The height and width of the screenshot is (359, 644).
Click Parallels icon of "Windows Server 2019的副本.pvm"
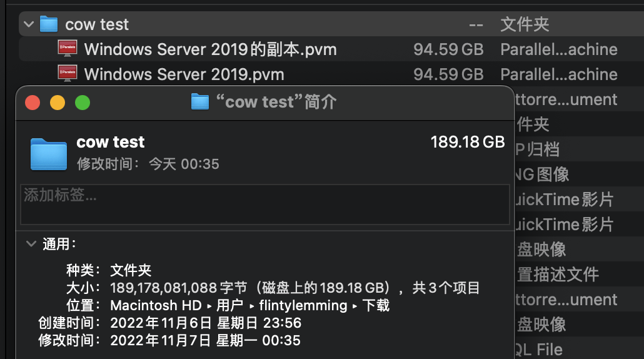(x=67, y=49)
